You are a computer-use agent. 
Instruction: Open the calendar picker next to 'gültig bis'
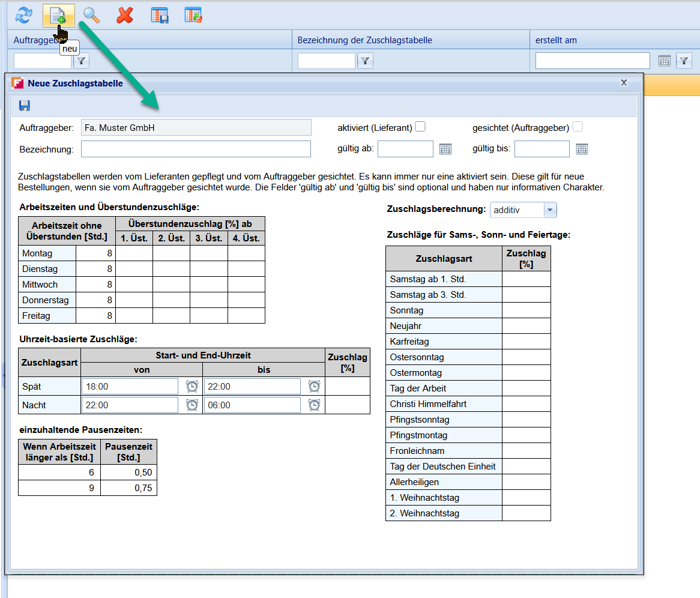point(582,149)
